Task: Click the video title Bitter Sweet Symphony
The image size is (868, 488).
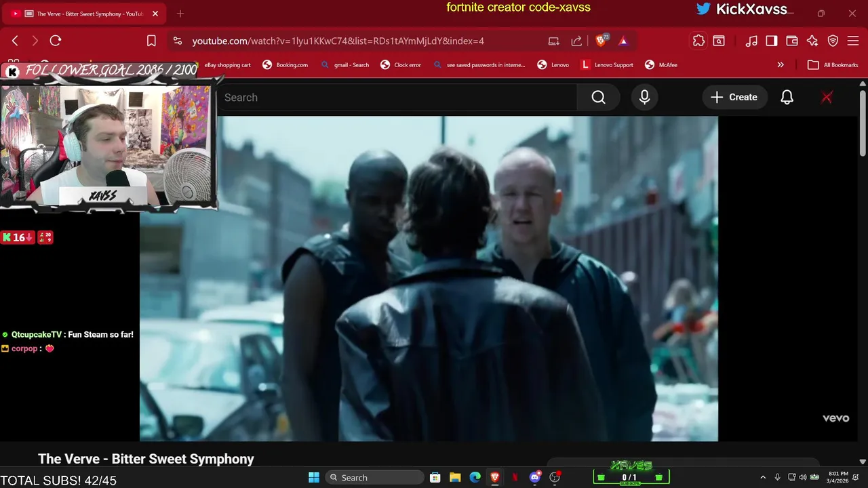Action: point(146,459)
